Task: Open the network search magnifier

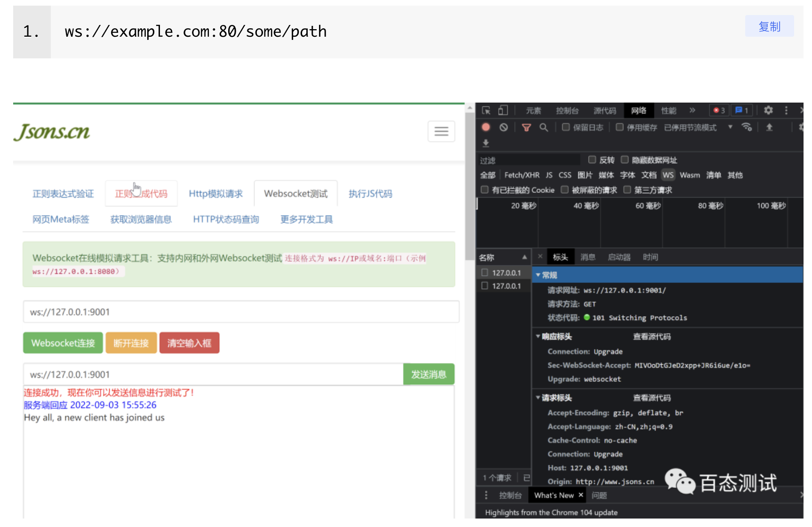Action: [x=544, y=128]
